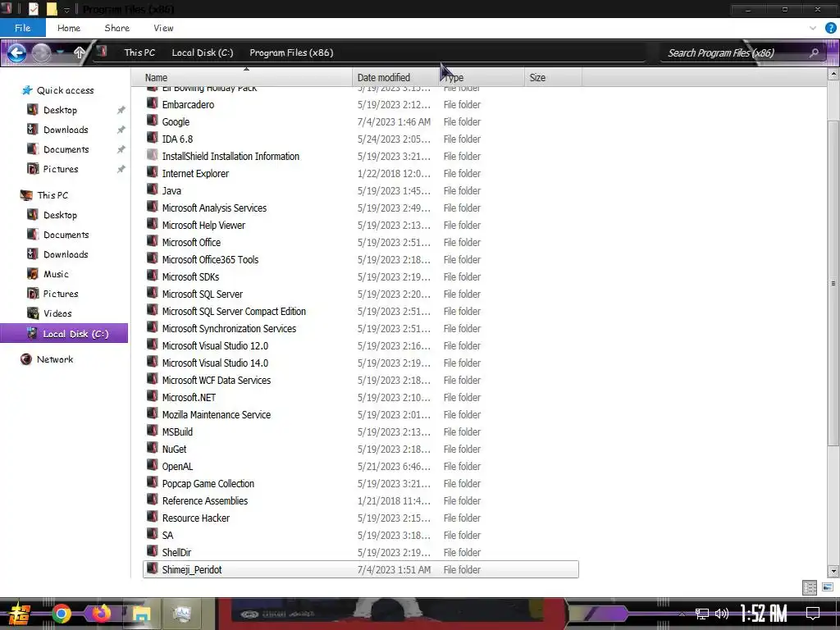This screenshot has height=630, width=840.
Task: Click the Microsoft Office folder icon
Action: point(152,242)
